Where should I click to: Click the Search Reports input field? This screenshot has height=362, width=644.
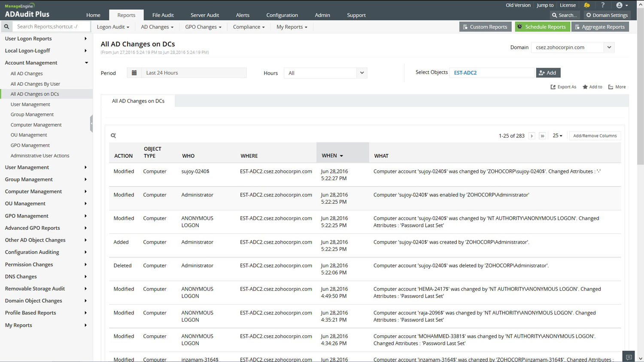[52, 27]
